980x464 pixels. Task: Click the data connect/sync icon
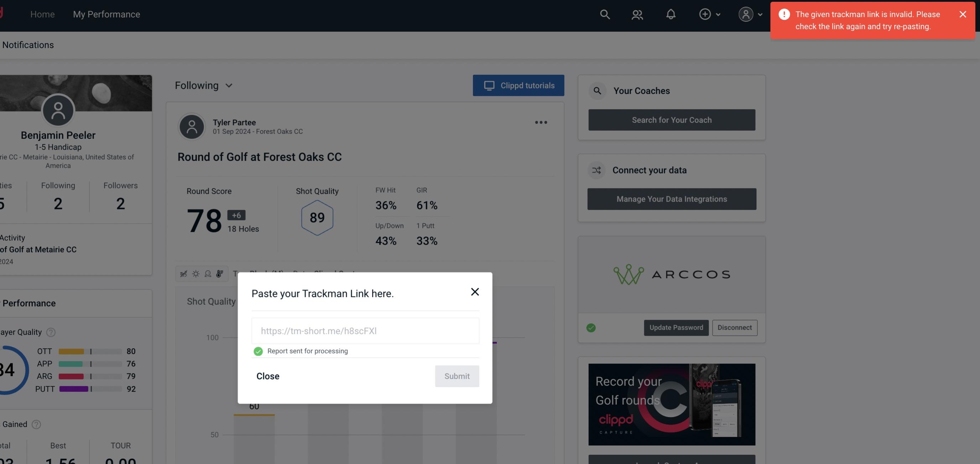[596, 170]
